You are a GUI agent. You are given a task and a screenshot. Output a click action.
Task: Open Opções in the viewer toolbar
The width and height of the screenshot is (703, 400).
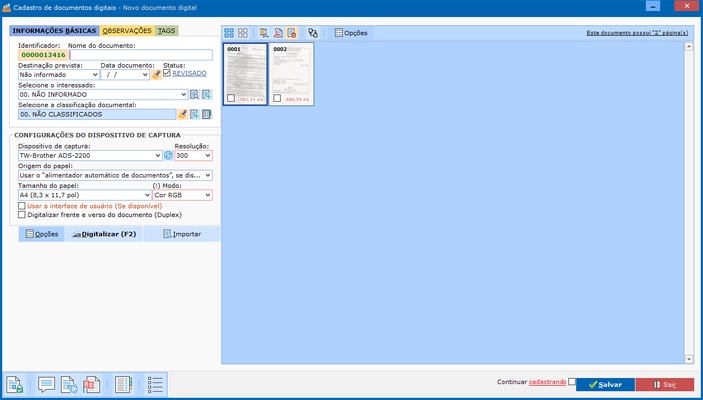click(x=351, y=33)
